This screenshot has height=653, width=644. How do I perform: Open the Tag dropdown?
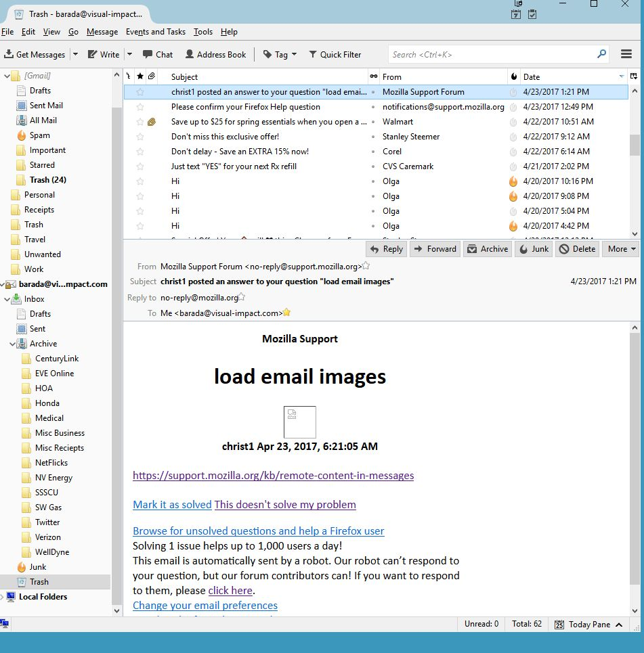280,55
